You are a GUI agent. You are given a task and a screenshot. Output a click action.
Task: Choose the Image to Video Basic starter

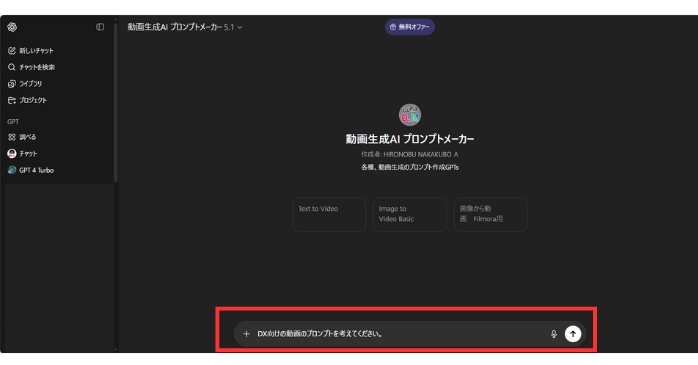coord(410,215)
